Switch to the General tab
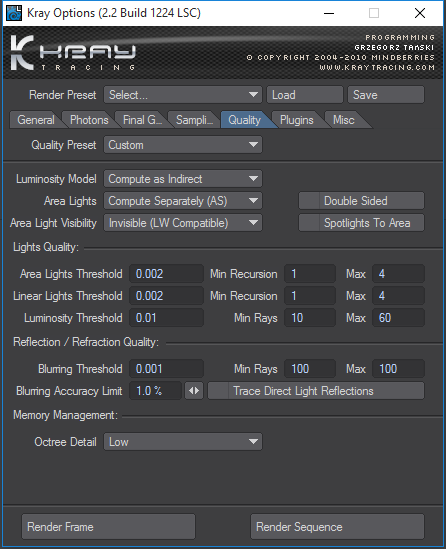Image resolution: width=446 pixels, height=549 pixels. tap(36, 120)
